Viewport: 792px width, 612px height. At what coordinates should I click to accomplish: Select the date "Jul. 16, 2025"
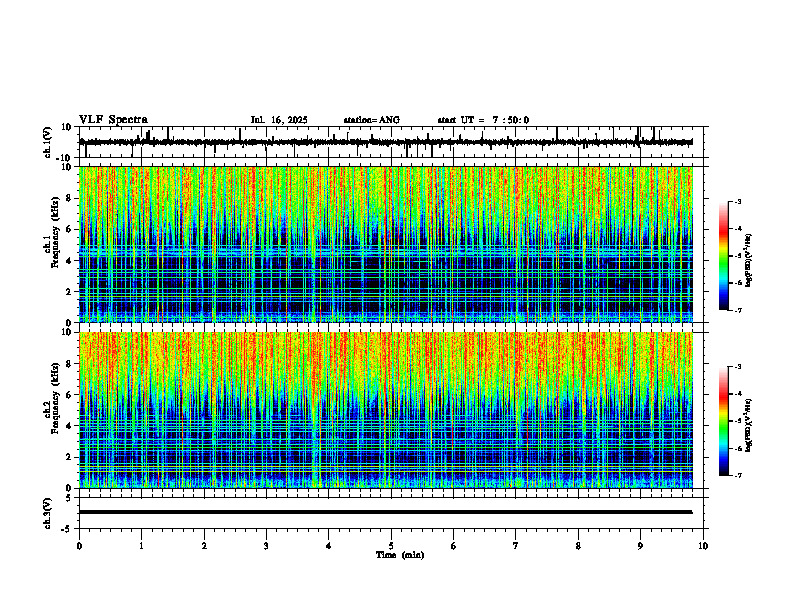[279, 120]
